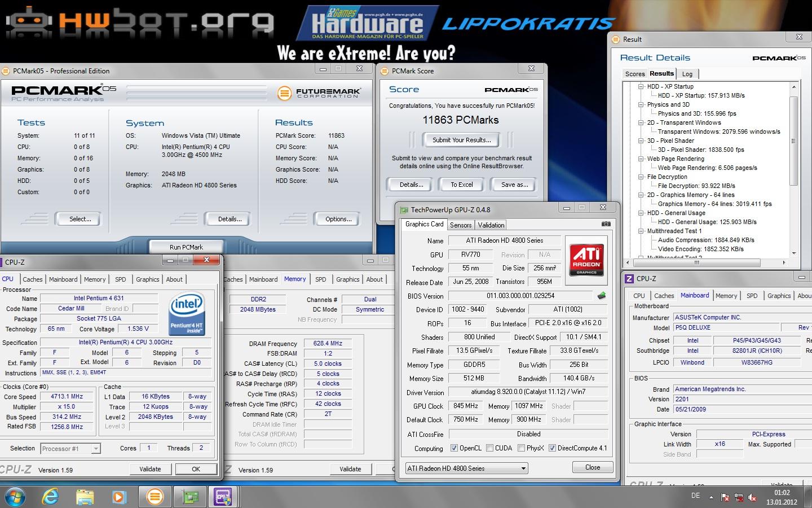Click PCMark Score window title icon
812x508 pixels.
385,71
